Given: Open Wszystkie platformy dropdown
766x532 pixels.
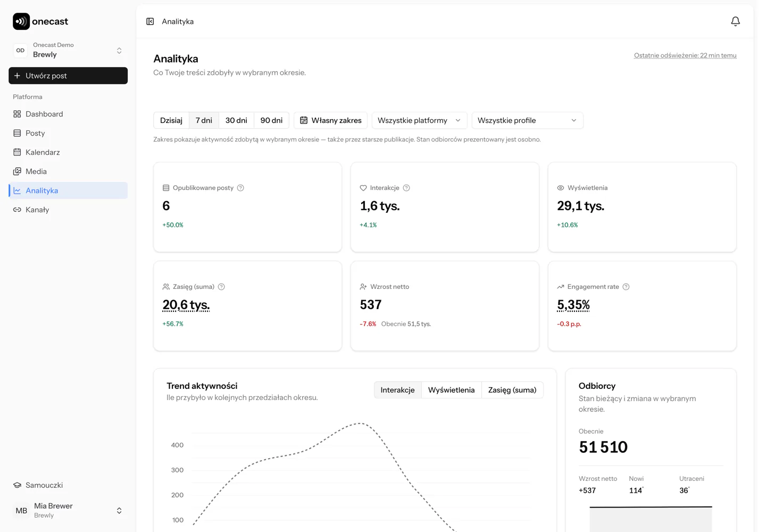Looking at the screenshot, I should point(419,120).
